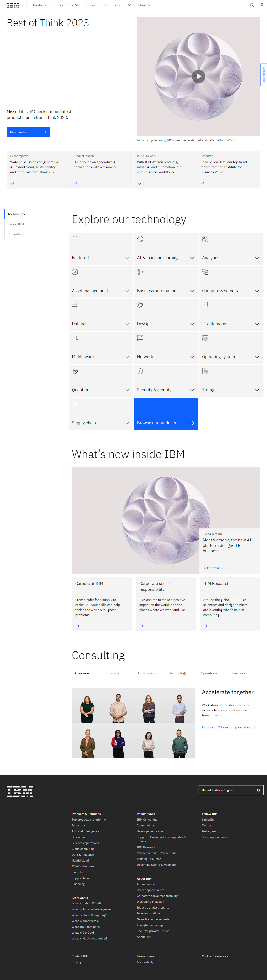Click the Database category icon
Image resolution: width=267 pixels, height=980 pixels.
pos(75,305)
